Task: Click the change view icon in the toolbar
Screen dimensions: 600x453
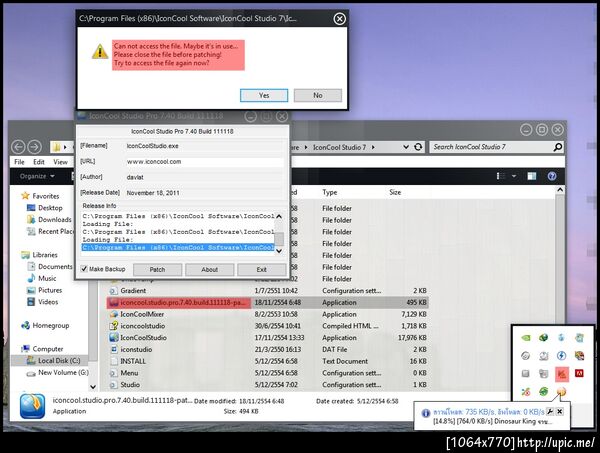Action: (501, 176)
